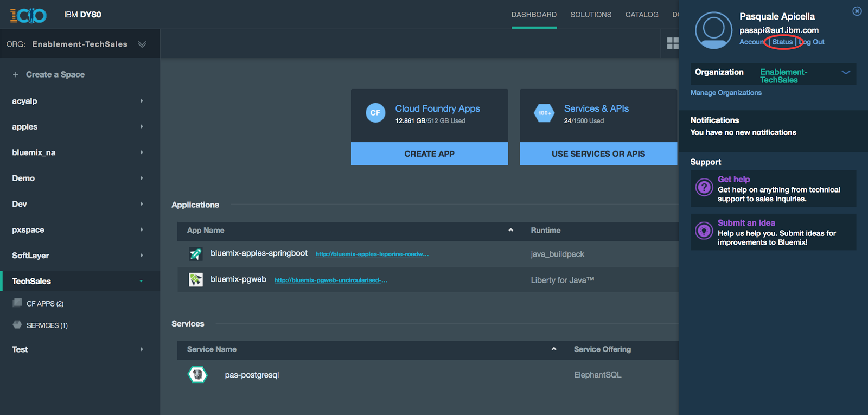Expand the Dev space
This screenshot has height=415, width=868.
142,204
